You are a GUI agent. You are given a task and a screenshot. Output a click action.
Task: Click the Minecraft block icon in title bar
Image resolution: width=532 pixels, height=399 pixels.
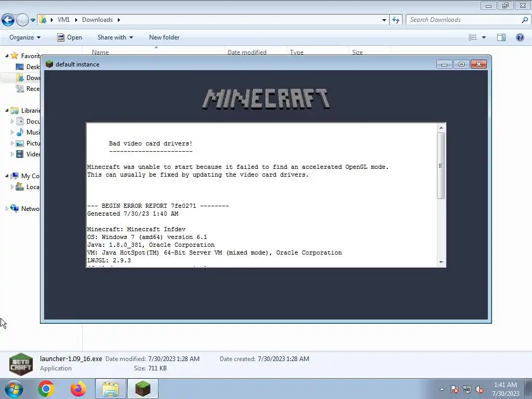[x=49, y=64]
